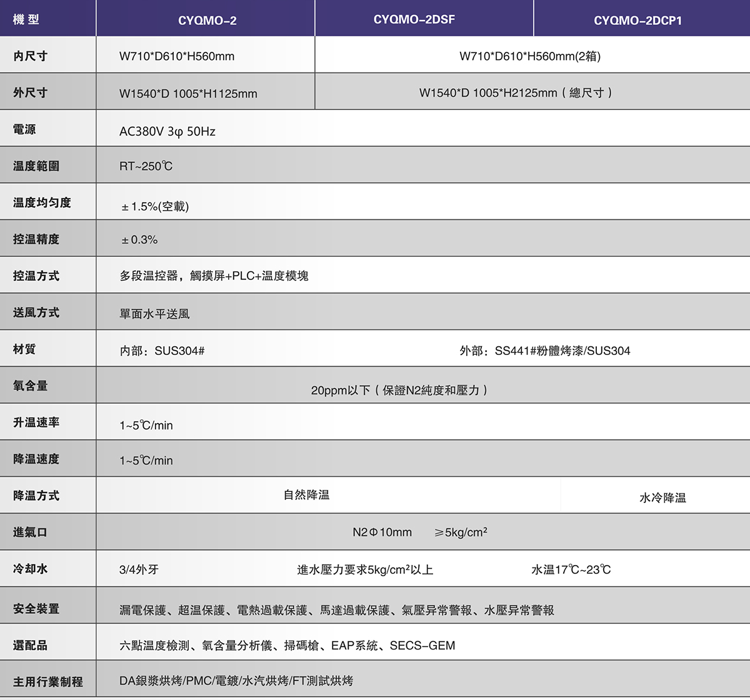750x700 pixels.
Task: Select the N2Φ10mm gas inlet value
Action: (x=382, y=532)
